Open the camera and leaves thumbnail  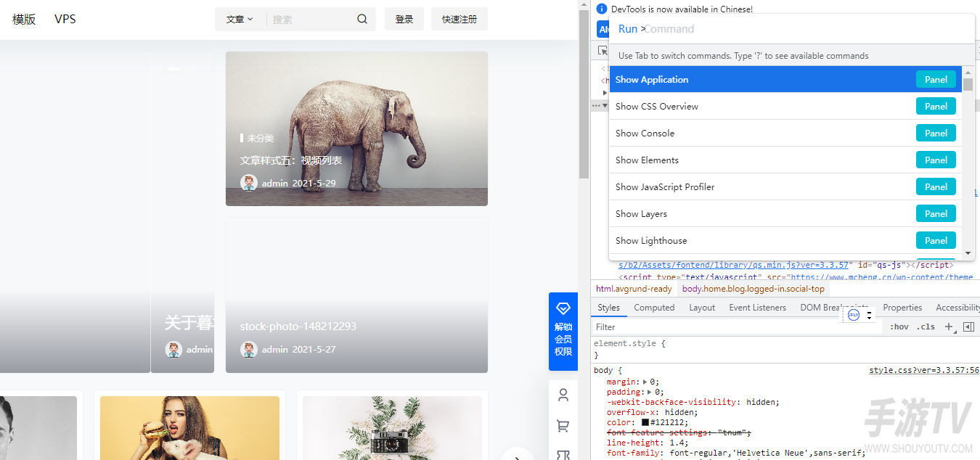click(392, 428)
